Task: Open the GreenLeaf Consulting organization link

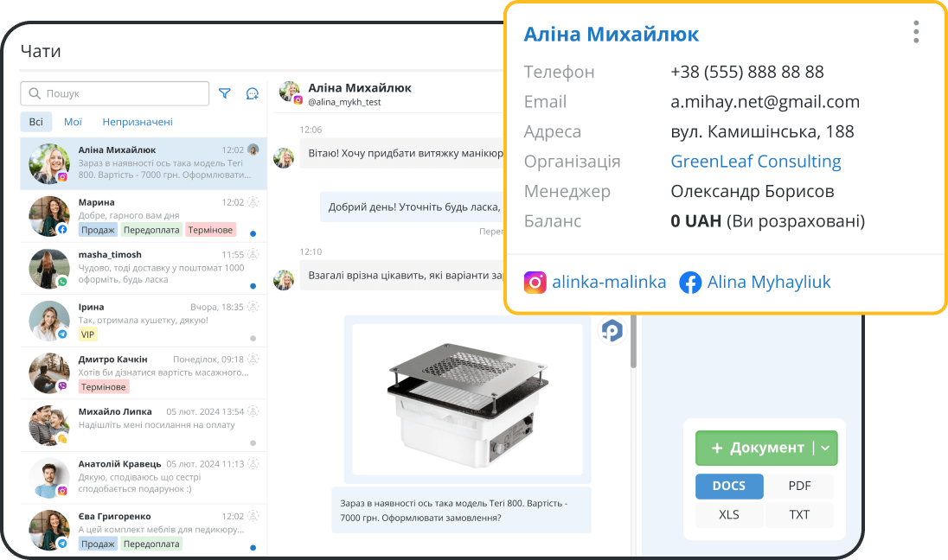Action: pos(755,161)
